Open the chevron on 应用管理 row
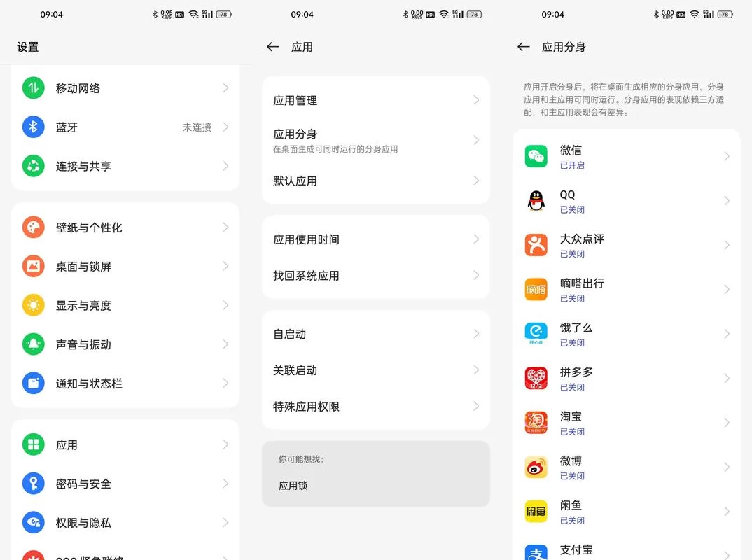This screenshot has height=560, width=752. (x=476, y=99)
